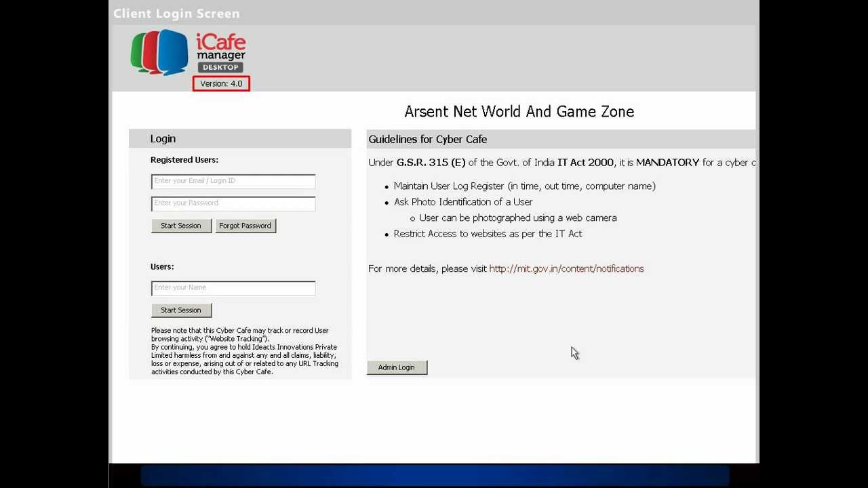
Task: Focus the Enter your Name field
Action: tap(233, 288)
